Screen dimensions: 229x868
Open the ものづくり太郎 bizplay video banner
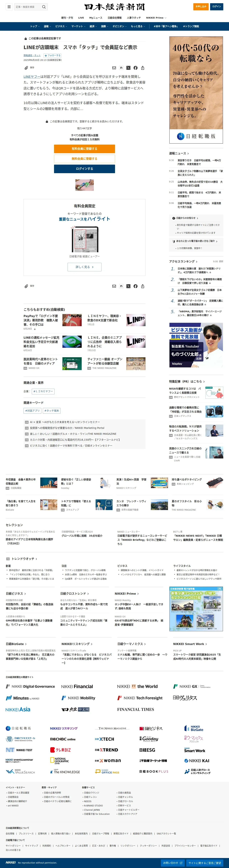click(x=196, y=345)
